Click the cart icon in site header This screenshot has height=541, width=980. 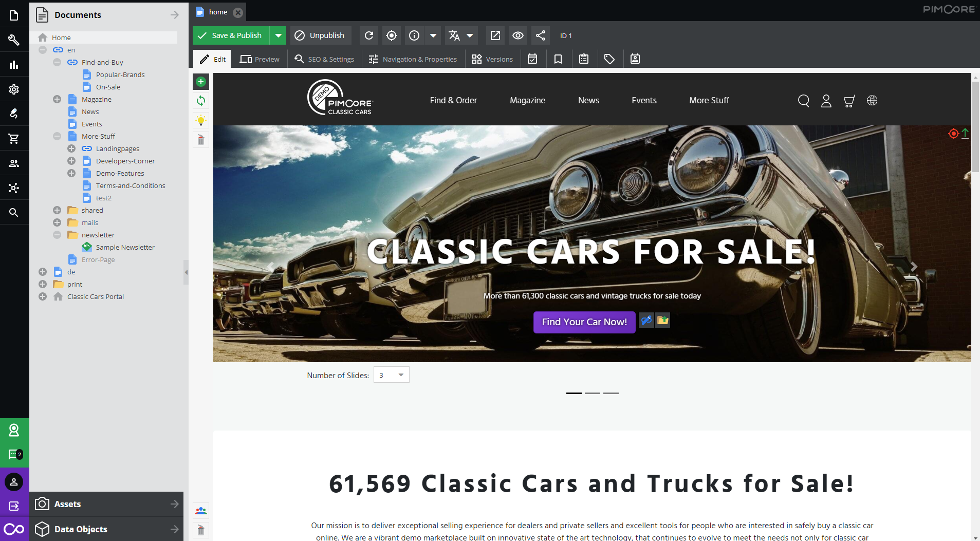coord(849,101)
